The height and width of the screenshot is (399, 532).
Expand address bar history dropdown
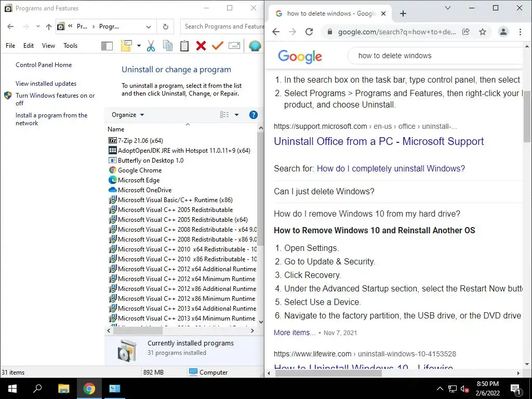point(148,27)
